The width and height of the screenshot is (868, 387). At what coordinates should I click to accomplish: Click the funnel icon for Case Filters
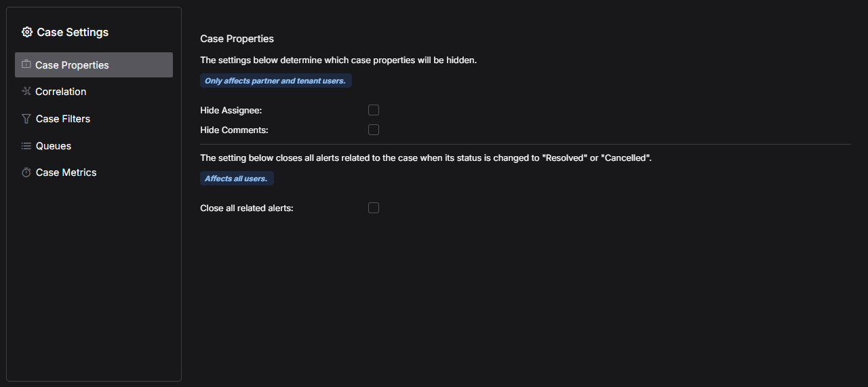(x=26, y=119)
